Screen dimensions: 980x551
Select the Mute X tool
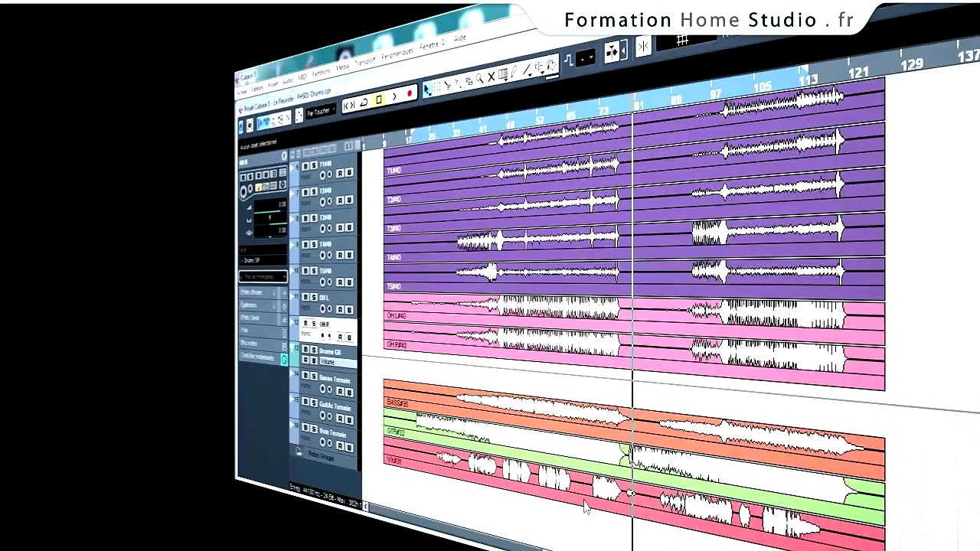(x=491, y=77)
